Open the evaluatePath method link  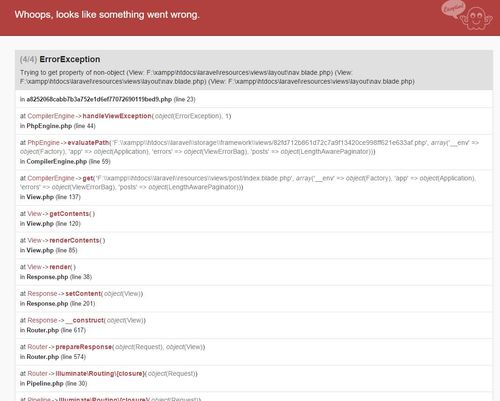[88, 143]
